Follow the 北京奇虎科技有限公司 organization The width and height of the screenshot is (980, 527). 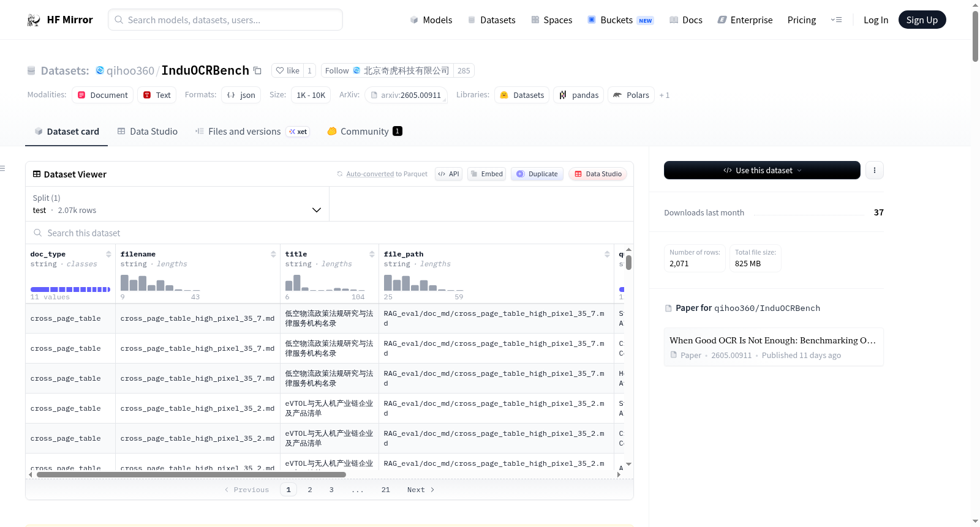click(387, 71)
